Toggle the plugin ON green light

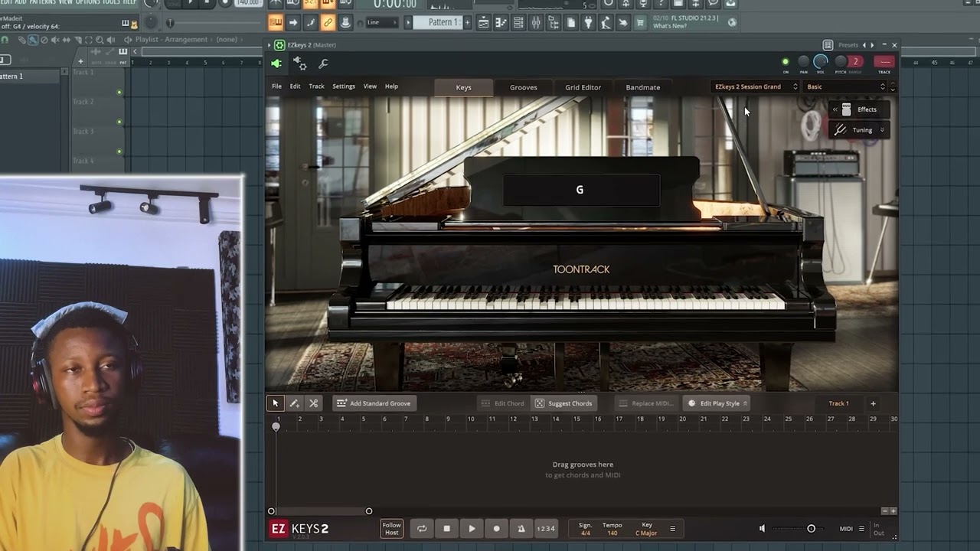pos(785,62)
